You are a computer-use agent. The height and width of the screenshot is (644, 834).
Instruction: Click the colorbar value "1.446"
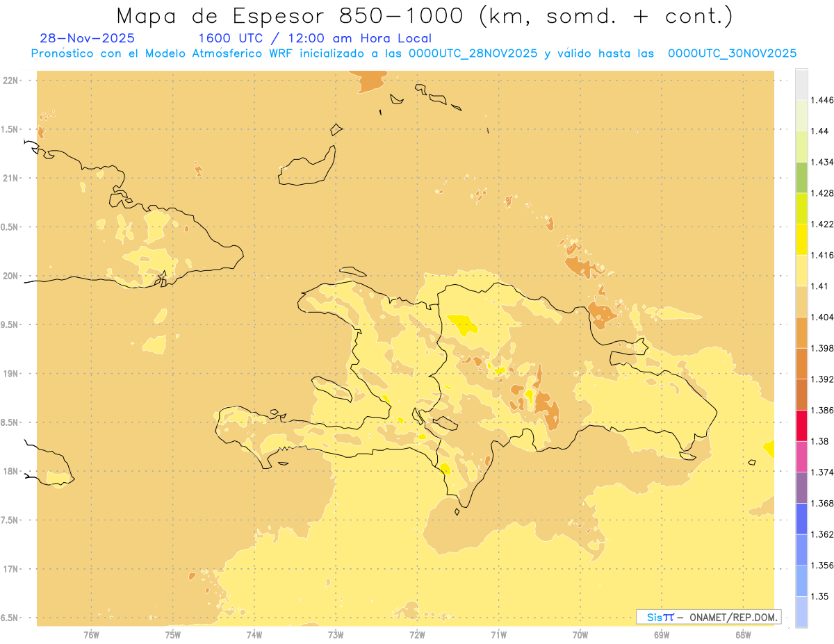pyautogui.click(x=822, y=100)
